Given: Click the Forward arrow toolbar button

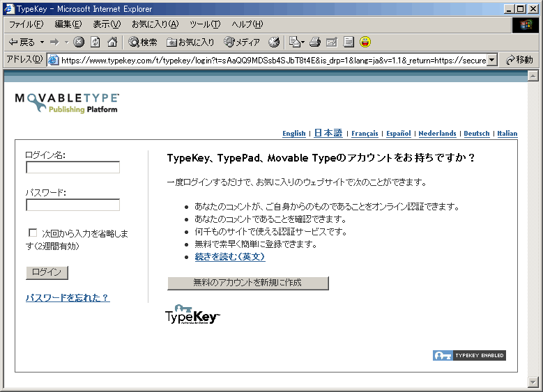Looking at the screenshot, I should (x=54, y=42).
